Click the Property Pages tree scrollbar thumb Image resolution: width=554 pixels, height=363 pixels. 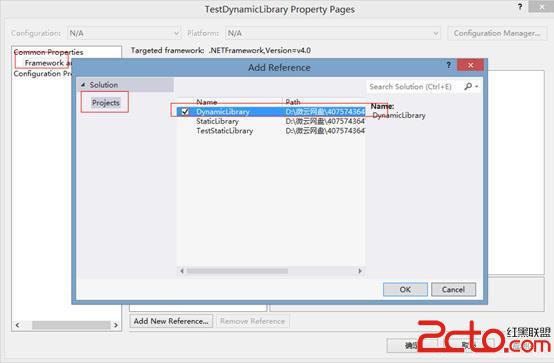click(71, 325)
